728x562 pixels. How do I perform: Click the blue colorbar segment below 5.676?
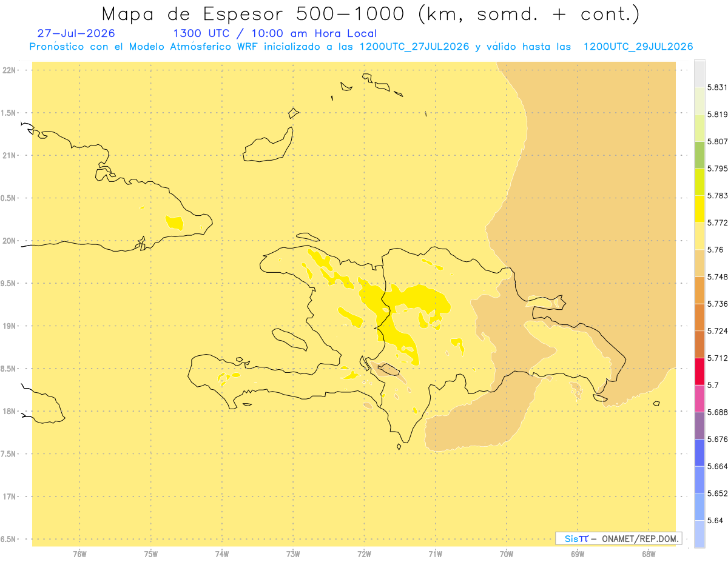699,452
